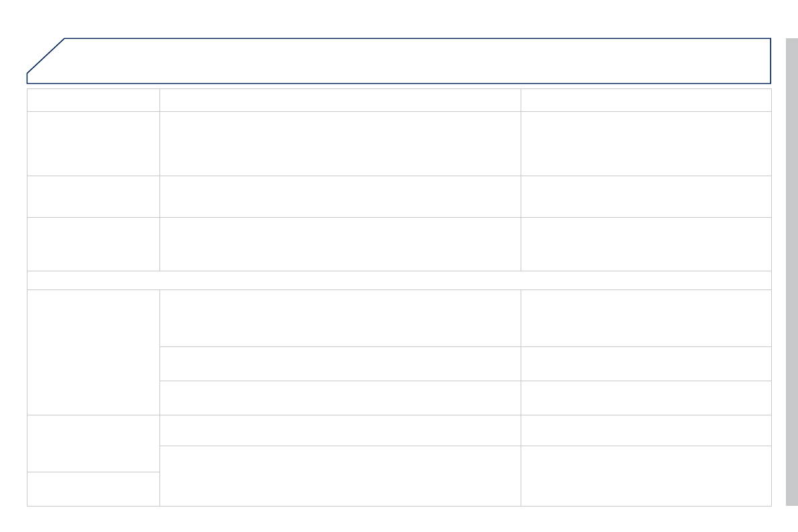Select the middle cell in the third table row

click(340, 196)
